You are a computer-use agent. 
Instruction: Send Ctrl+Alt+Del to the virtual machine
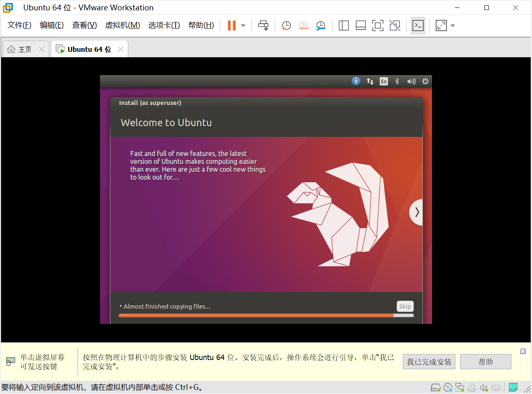click(x=263, y=25)
